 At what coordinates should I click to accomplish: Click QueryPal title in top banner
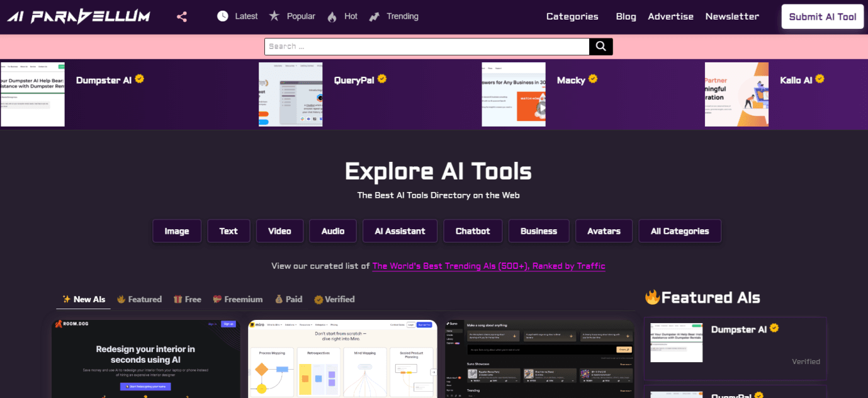(354, 80)
